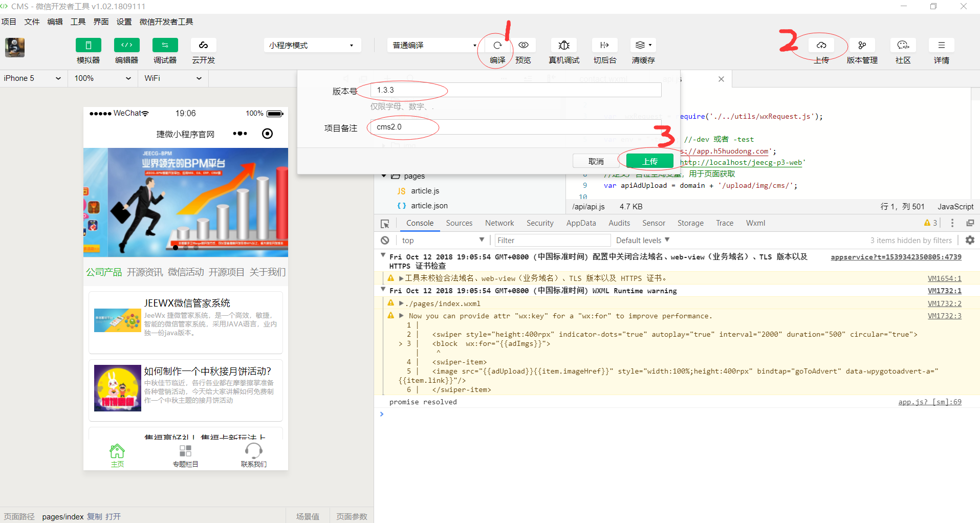
Task: Select the 开源资讯 category tab
Action: 145,272
